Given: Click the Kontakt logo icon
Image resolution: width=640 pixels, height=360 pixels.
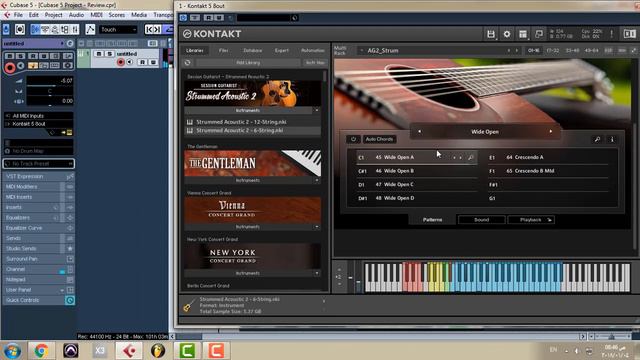Looking at the screenshot, I should [x=187, y=34].
